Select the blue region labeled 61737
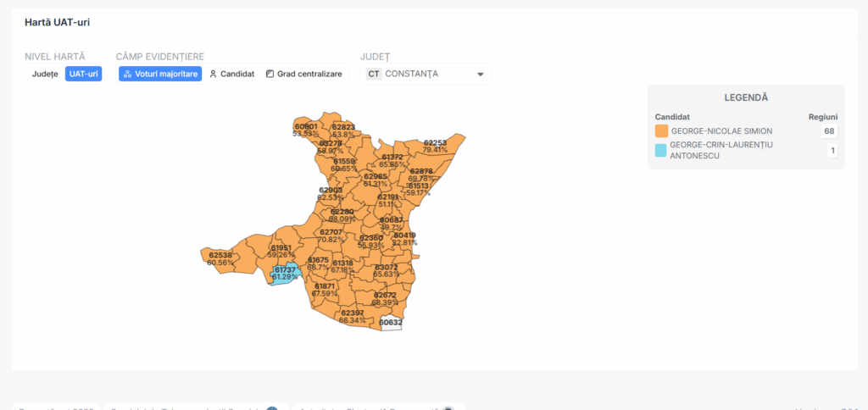 pyautogui.click(x=283, y=276)
